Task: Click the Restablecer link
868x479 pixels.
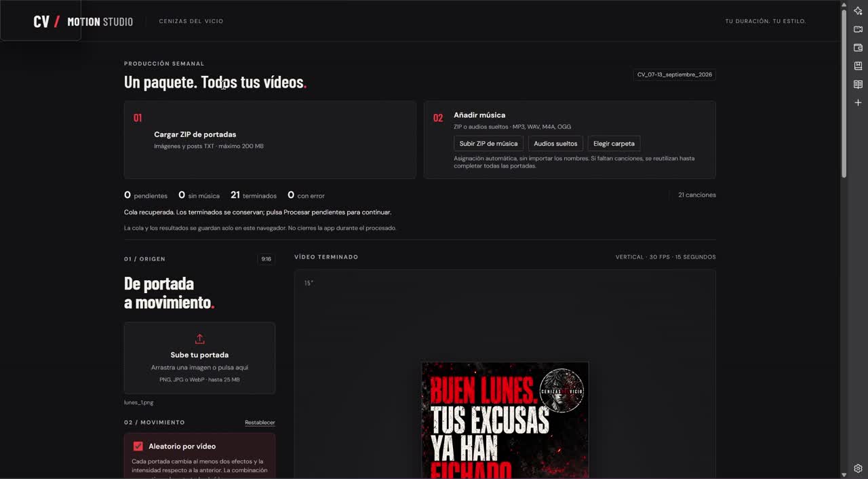Action: point(260,422)
